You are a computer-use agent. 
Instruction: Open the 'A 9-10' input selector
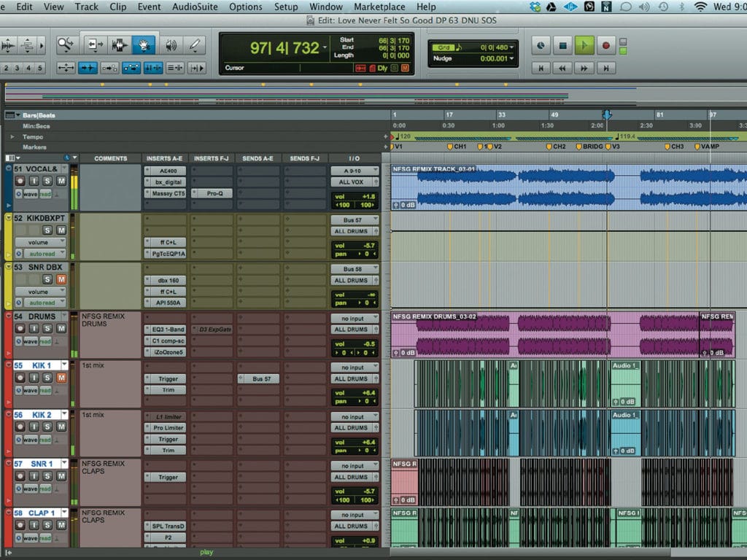pos(355,171)
